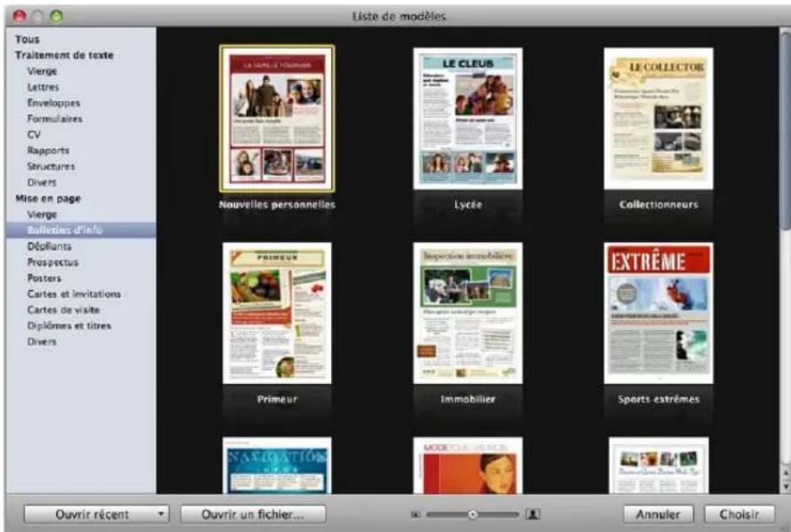Select Bulletins d'info in the sidebar
Screen dimensions: 791x532
81,230
